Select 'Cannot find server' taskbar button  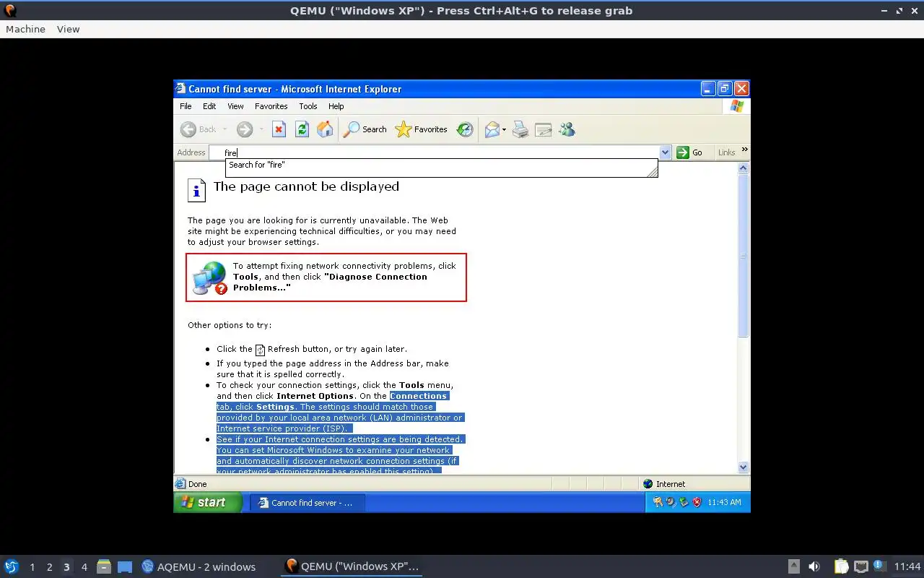point(308,503)
